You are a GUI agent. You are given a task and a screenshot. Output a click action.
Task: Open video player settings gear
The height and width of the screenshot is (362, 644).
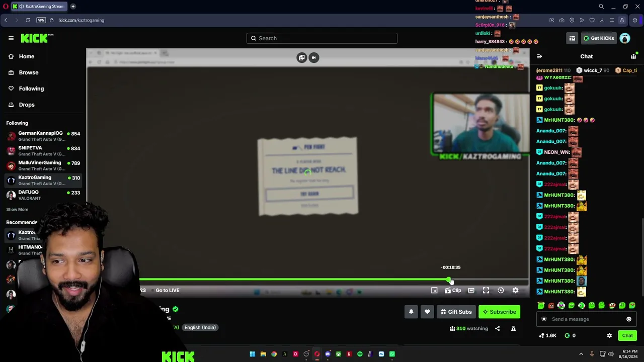(x=515, y=290)
